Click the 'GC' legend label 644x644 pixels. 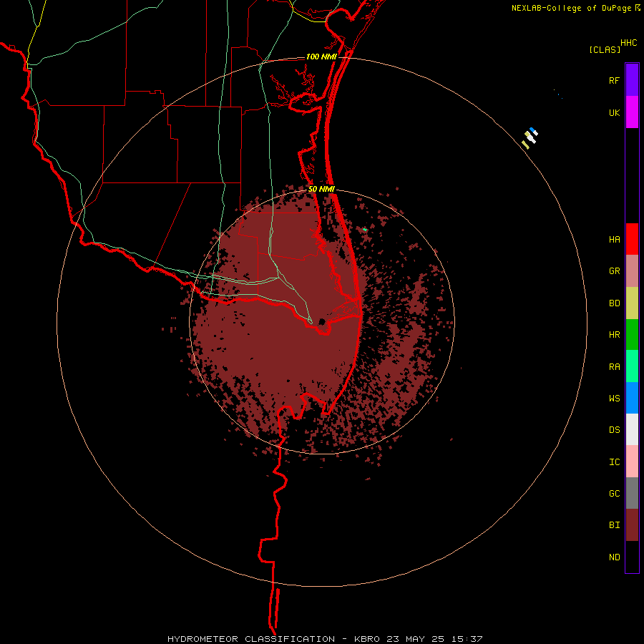click(x=614, y=494)
